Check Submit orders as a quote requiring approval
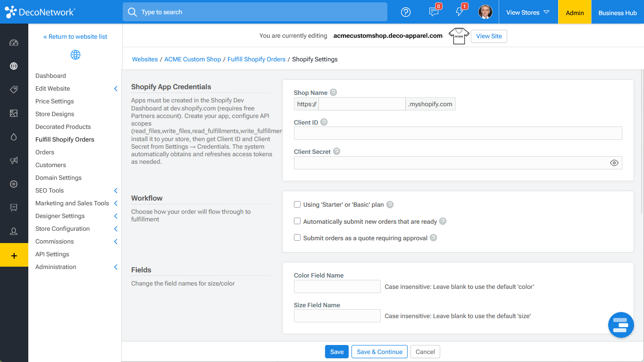The width and height of the screenshot is (644, 362). click(x=297, y=237)
